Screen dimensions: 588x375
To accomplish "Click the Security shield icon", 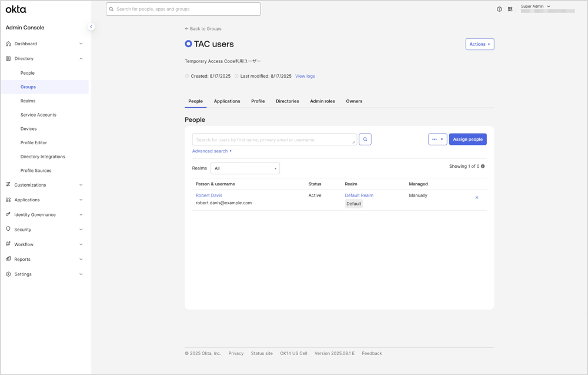I will click(8, 229).
